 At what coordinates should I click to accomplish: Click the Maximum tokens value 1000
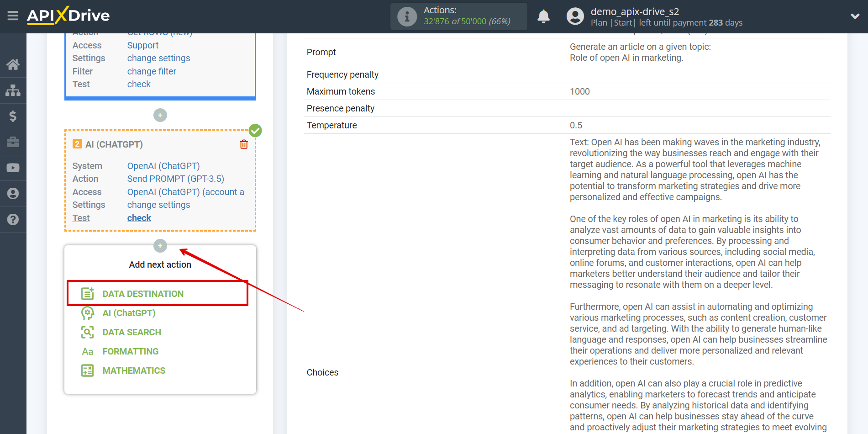pos(580,91)
